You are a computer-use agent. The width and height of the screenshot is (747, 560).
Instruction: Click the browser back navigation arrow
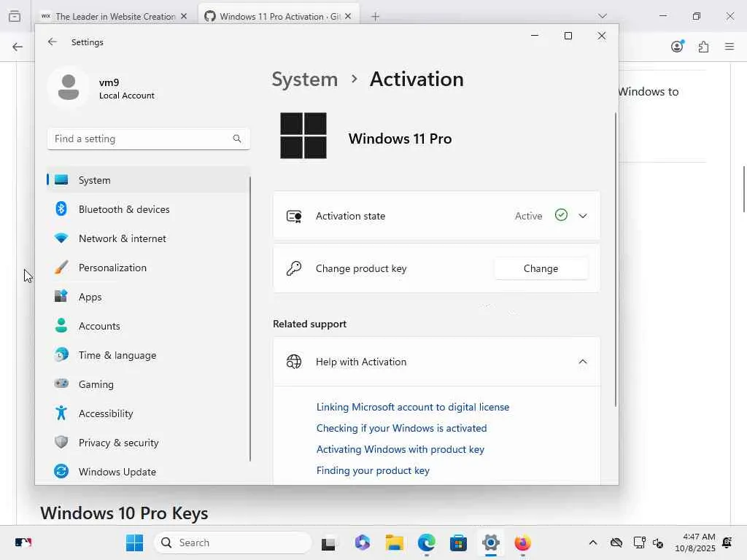[18, 47]
